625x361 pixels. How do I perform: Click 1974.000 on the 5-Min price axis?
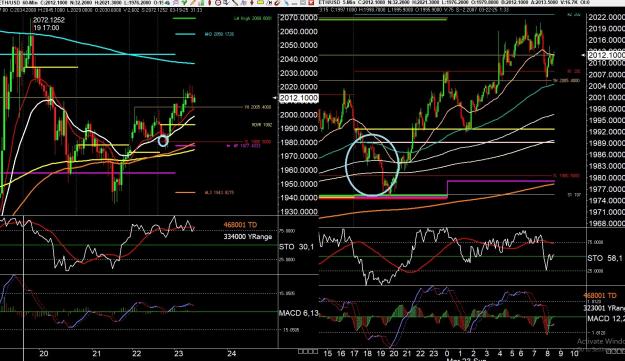[x=606, y=200]
